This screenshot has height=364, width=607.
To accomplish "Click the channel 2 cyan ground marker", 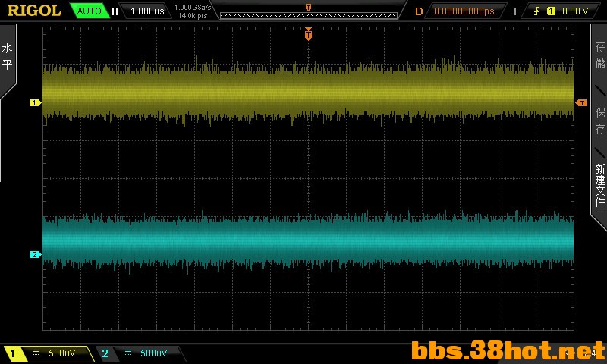I will pos(36,254).
